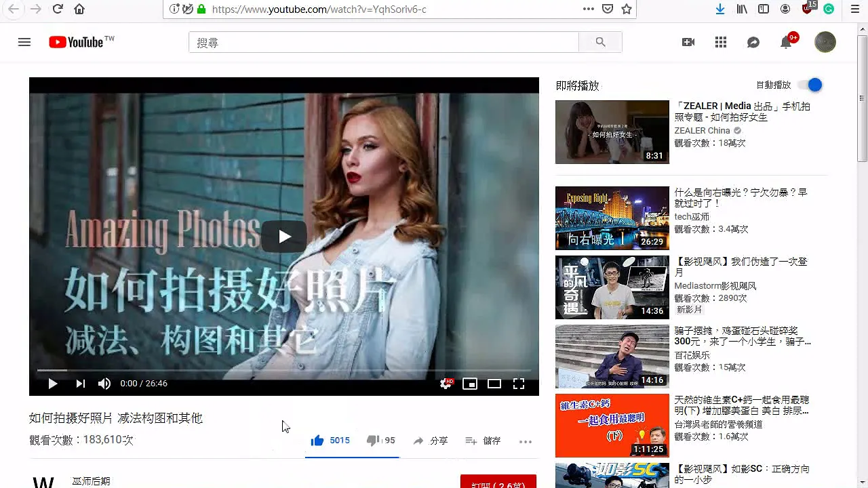Open Mediastorm影视飓风 channel name
The image size is (868, 488).
click(715, 286)
